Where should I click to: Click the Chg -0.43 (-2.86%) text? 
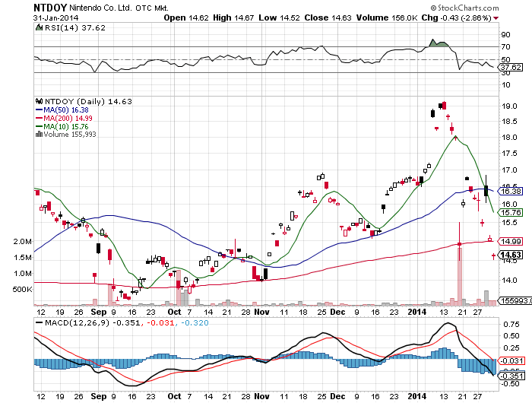pos(456,17)
